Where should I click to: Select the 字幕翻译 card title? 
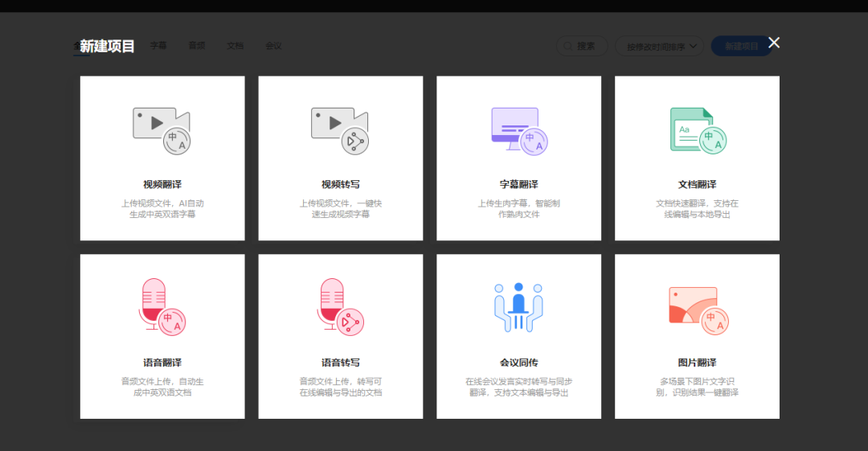tap(518, 185)
